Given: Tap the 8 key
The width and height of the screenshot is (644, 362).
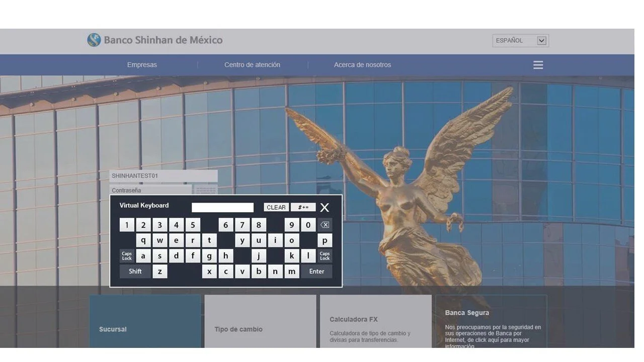Looking at the screenshot, I should (x=259, y=225).
